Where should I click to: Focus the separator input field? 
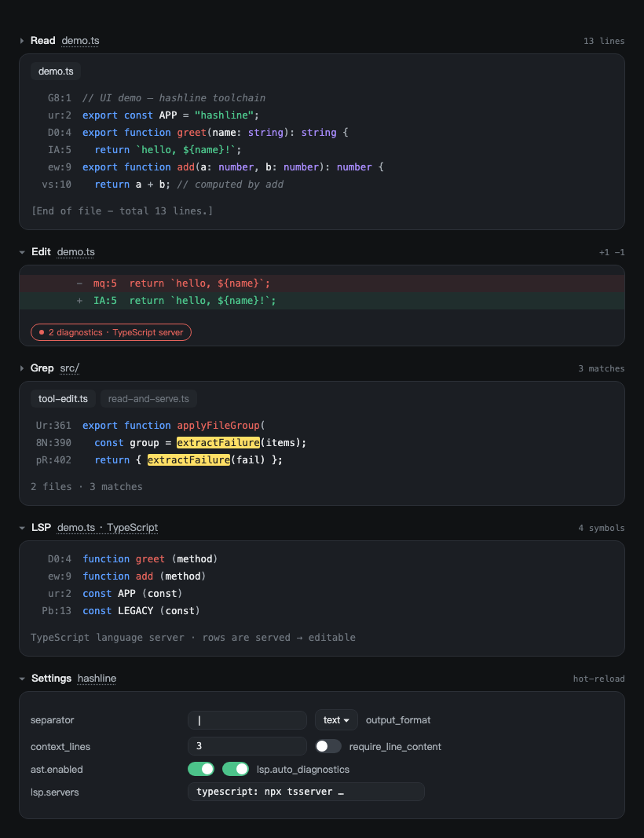point(247,720)
